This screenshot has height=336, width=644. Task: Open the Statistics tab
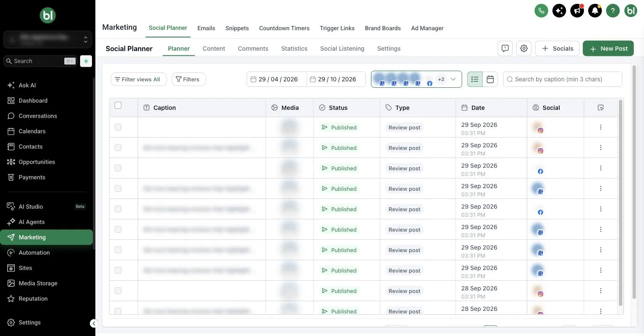coord(294,49)
